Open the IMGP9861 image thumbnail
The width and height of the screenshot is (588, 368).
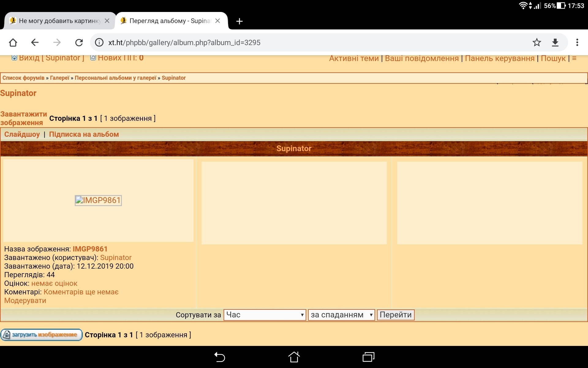[98, 200]
